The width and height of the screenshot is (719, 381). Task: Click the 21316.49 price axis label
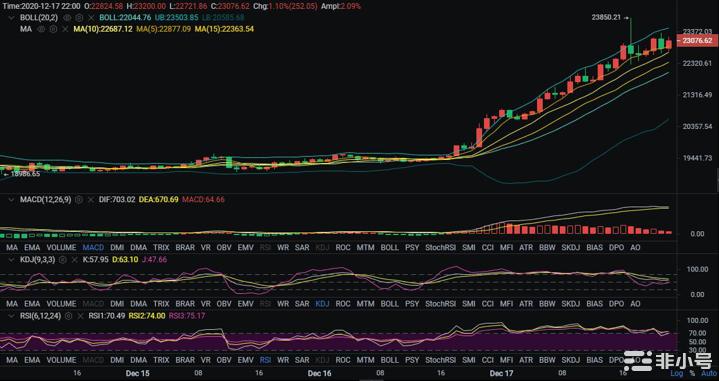point(697,95)
